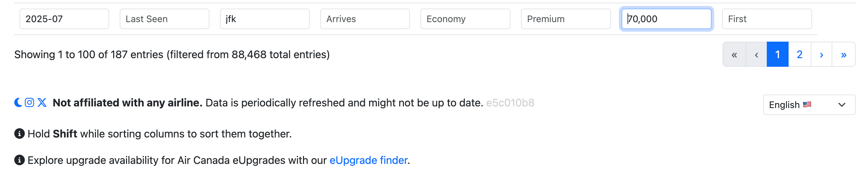The height and width of the screenshot is (191, 868).
Task: Open the Instagram icon link
Action: tap(29, 102)
